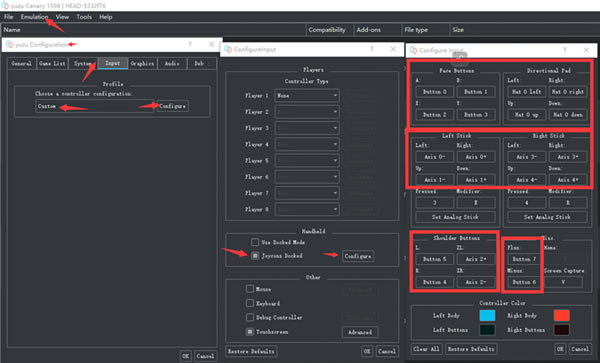Click help question mark in yuzu Configuration dialog
The image size is (600, 363).
[x=190, y=44]
